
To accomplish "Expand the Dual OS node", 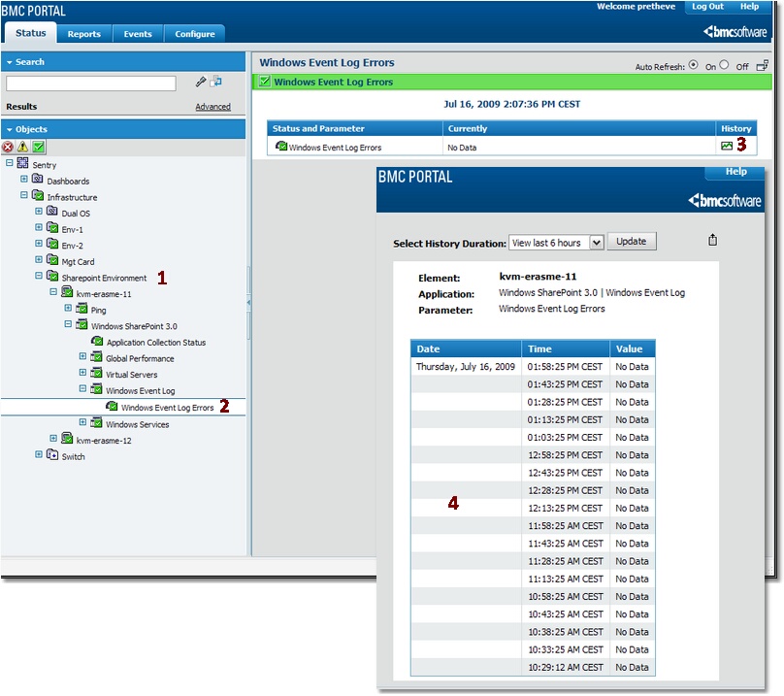I will pos(39,211).
